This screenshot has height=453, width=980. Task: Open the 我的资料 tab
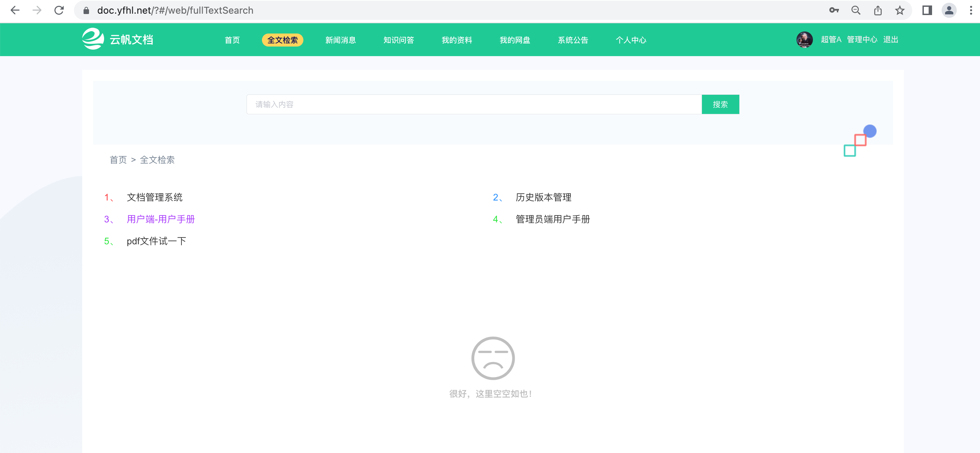pos(456,40)
